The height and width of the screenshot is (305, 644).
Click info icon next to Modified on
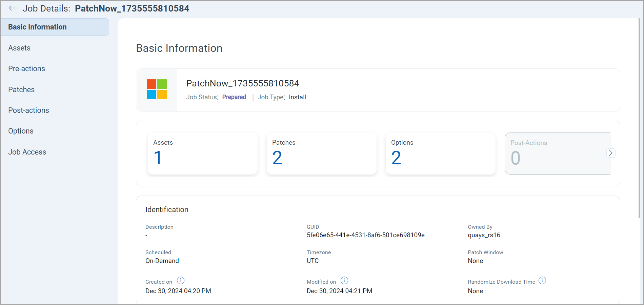[344, 281]
